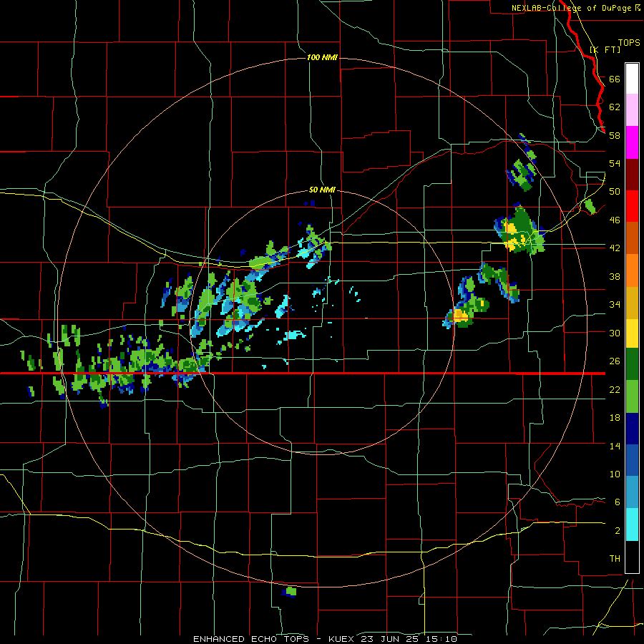
Task: Click the dark orange legend swatch below 46
Action: [x=632, y=238]
